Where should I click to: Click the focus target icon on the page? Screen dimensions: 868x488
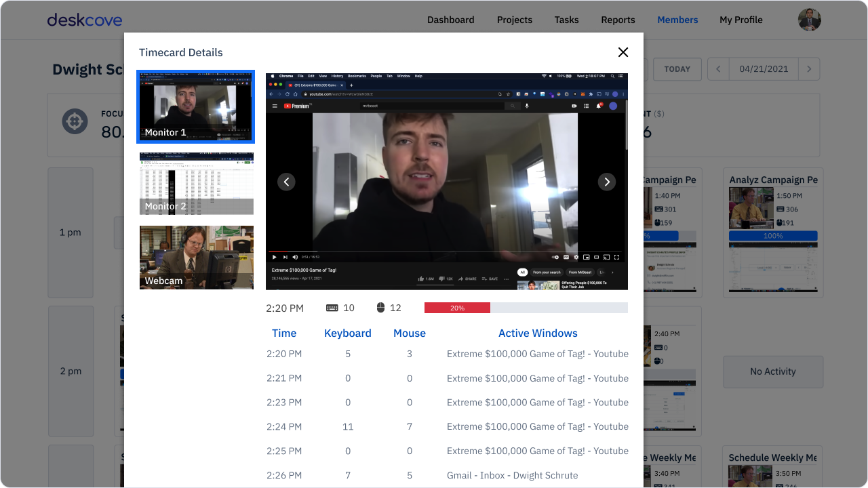coord(75,121)
